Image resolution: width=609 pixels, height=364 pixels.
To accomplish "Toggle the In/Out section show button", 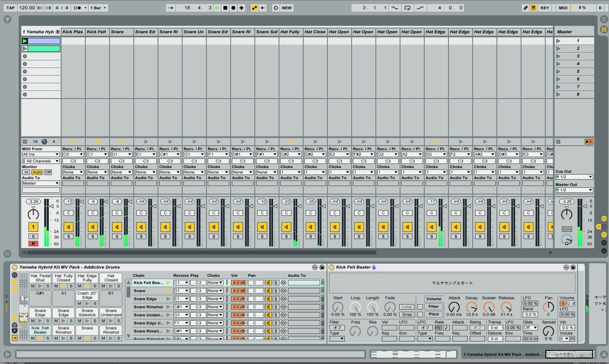I will [x=604, y=218].
